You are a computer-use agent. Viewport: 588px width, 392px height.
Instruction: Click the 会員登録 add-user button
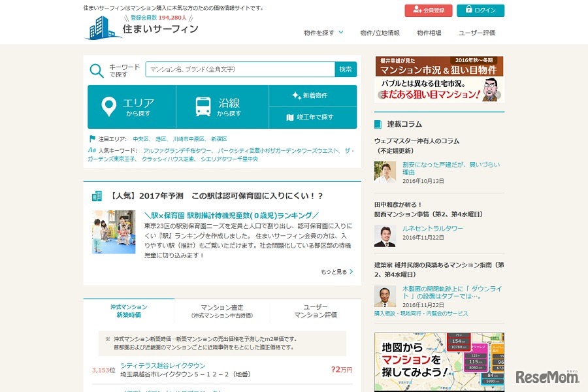click(x=428, y=10)
